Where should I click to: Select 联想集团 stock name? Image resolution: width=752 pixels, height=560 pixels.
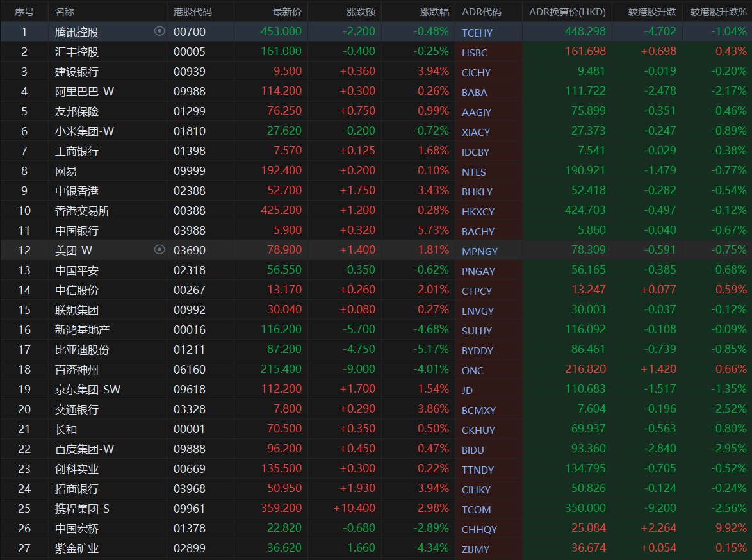point(77,310)
